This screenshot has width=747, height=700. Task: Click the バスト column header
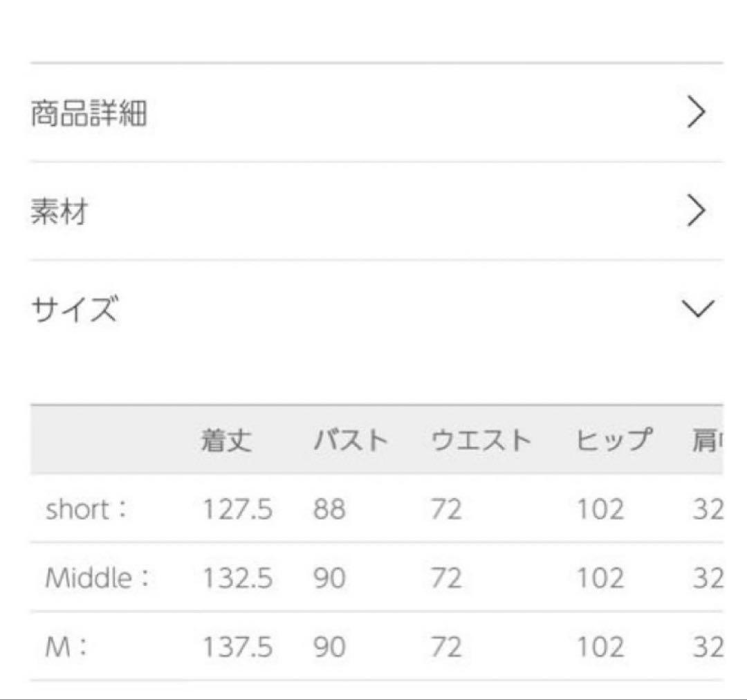352,438
